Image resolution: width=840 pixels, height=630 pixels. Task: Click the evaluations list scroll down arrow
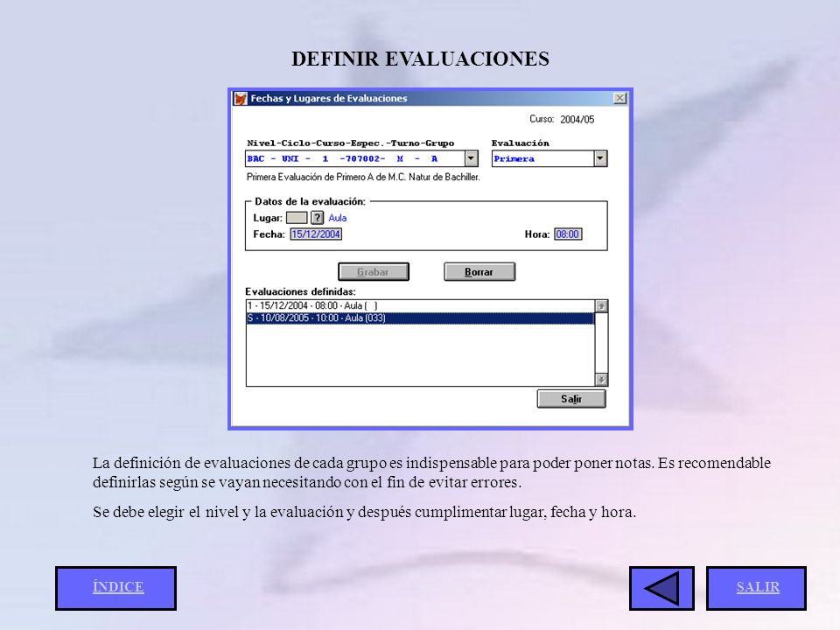pos(602,379)
